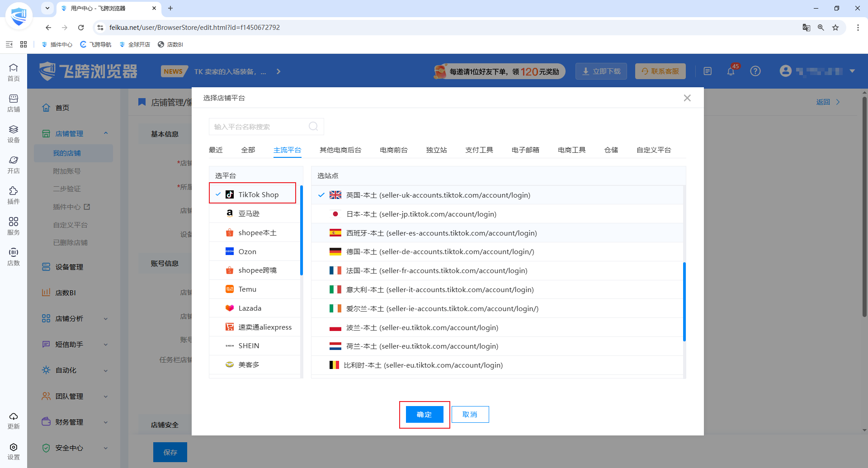The image size is (868, 468).
Task: Switch to the 独立站 tab
Action: tap(436, 150)
